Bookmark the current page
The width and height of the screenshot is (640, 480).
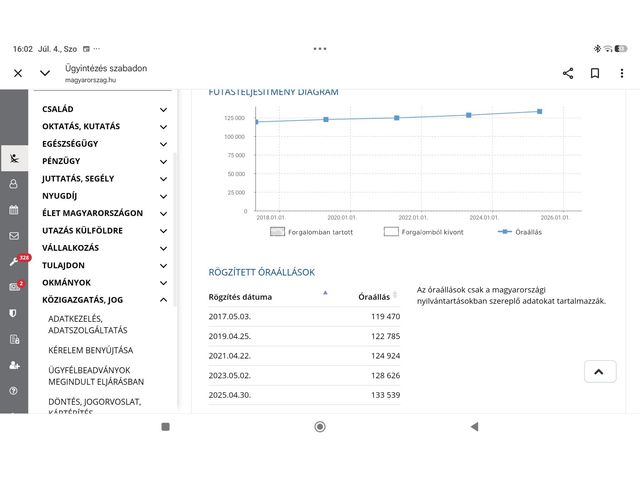pos(595,73)
